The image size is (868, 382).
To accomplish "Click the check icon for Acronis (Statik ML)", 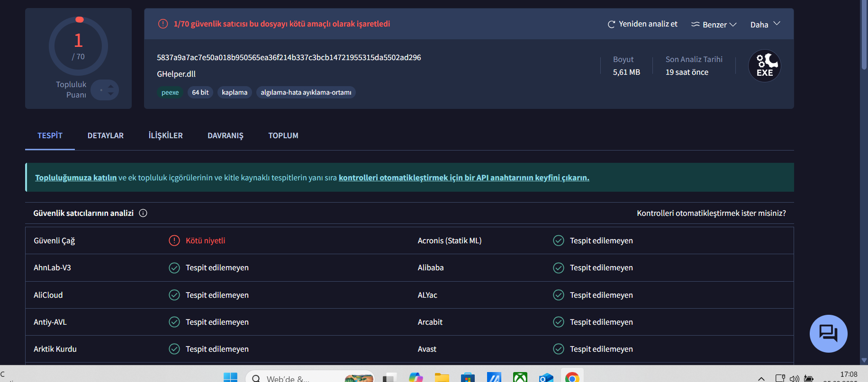I will point(559,240).
